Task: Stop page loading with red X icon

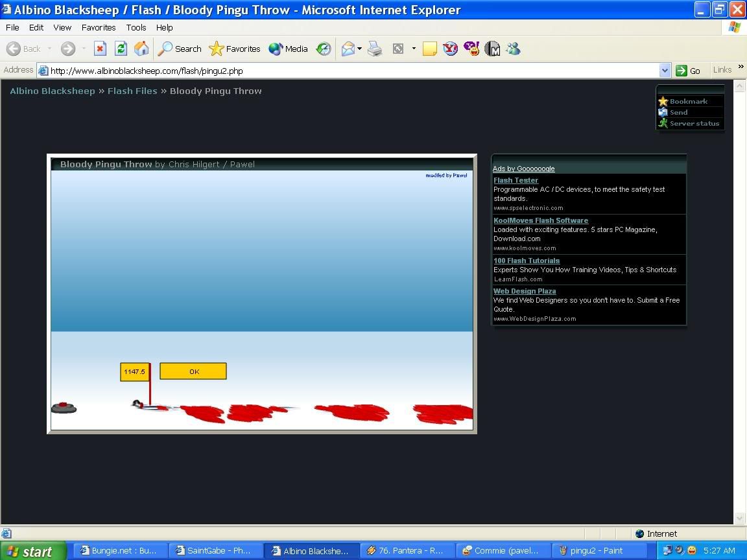Action: [x=100, y=49]
